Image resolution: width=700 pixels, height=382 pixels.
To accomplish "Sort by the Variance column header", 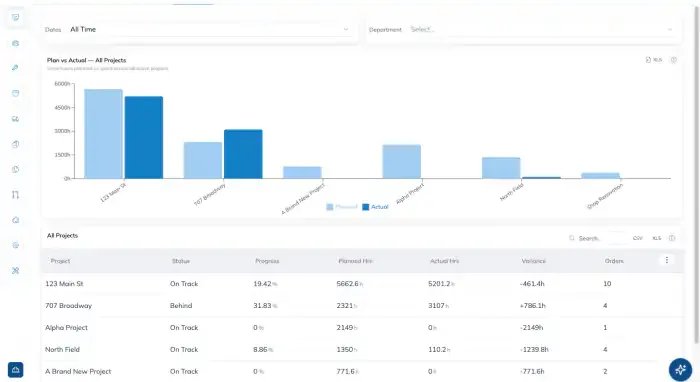I will pos(533,261).
